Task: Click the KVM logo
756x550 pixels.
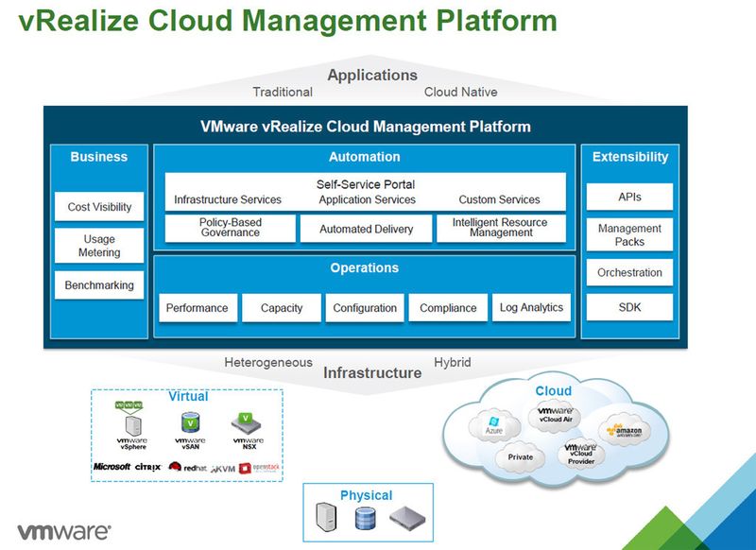Action: (223, 469)
